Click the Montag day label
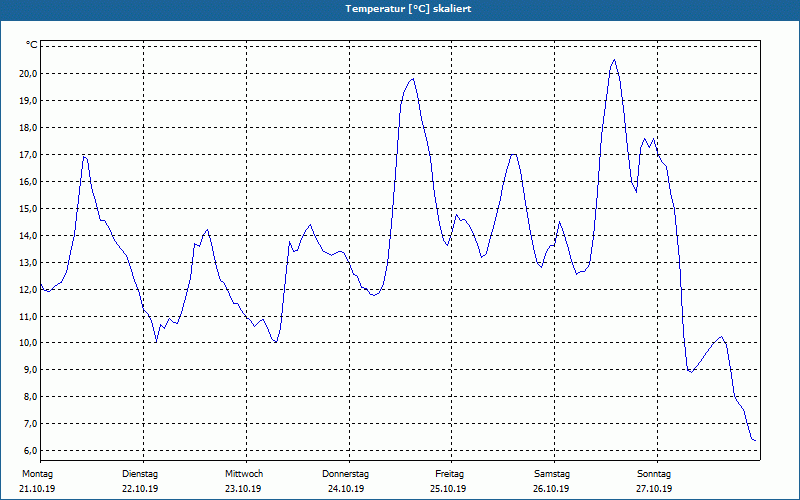The width and height of the screenshot is (800, 500). click(37, 474)
